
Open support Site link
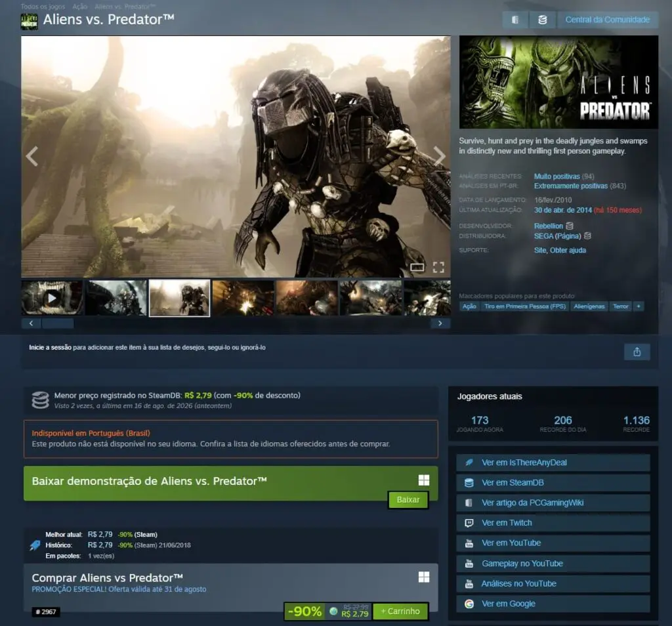540,250
